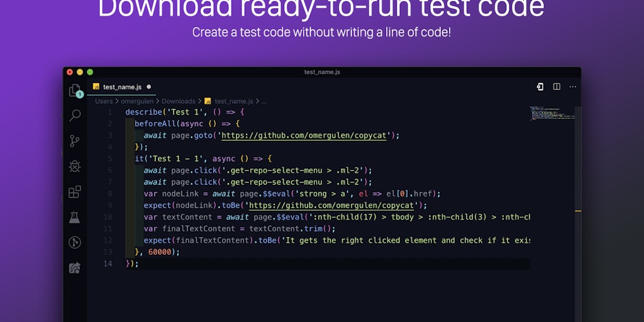Open the Run and Debug bug icon
Image resolution: width=644 pixels, height=322 pixels.
[74, 166]
